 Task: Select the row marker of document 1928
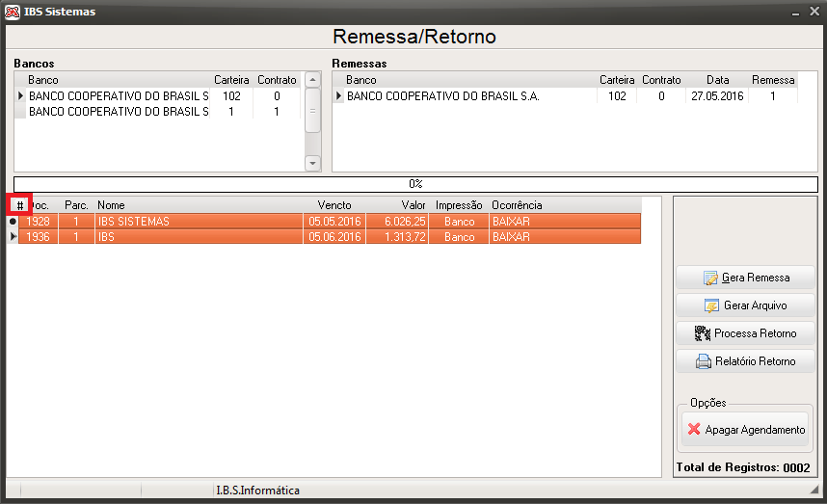coord(13,222)
